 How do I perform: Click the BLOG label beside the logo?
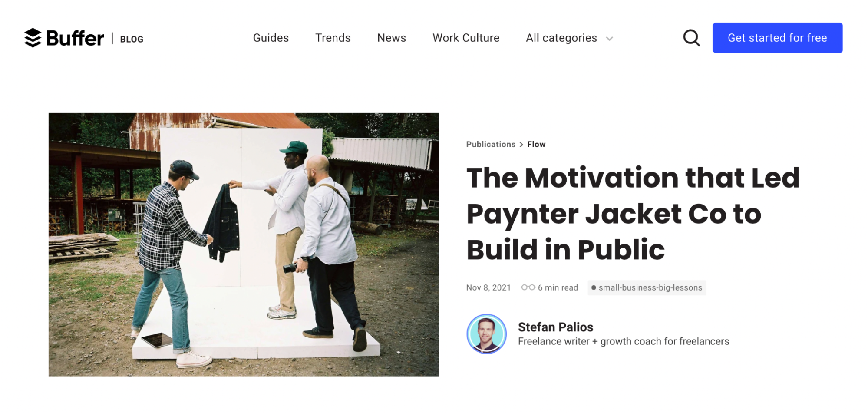132,39
